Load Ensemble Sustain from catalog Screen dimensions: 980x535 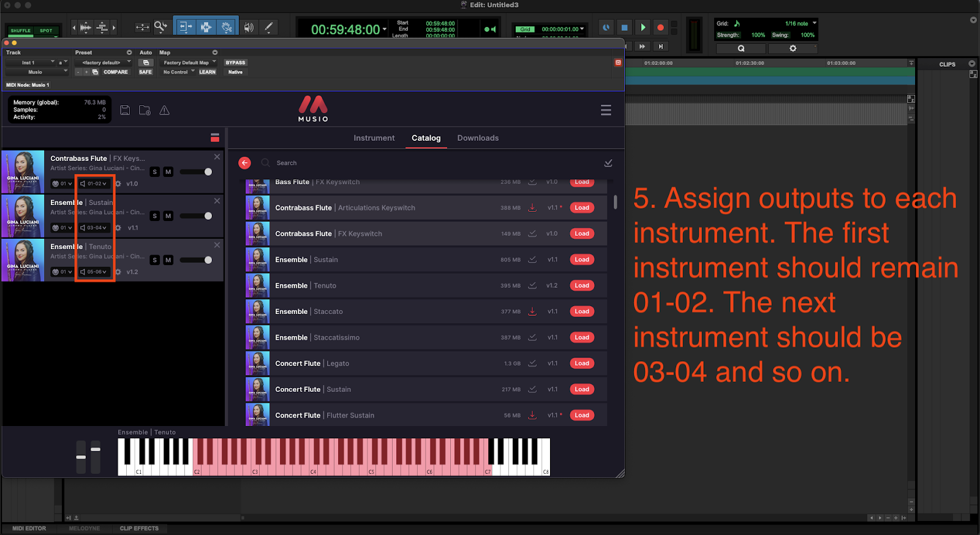(x=582, y=260)
